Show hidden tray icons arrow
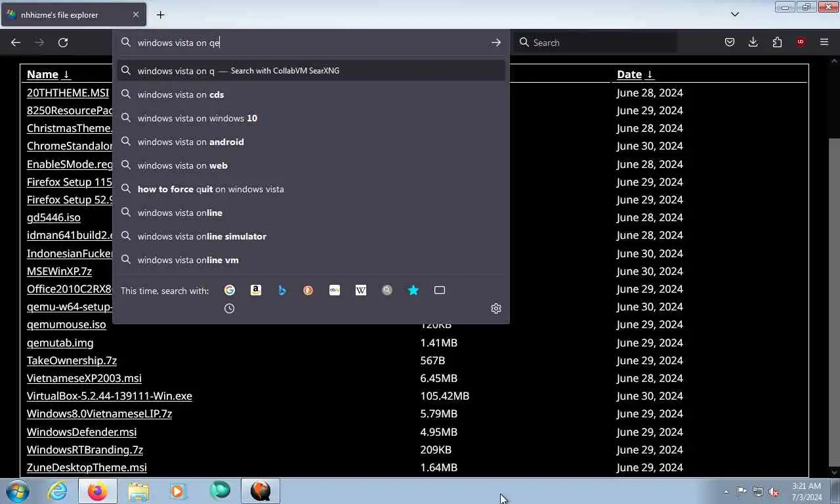Viewport: 840px width, 504px height. click(x=726, y=492)
